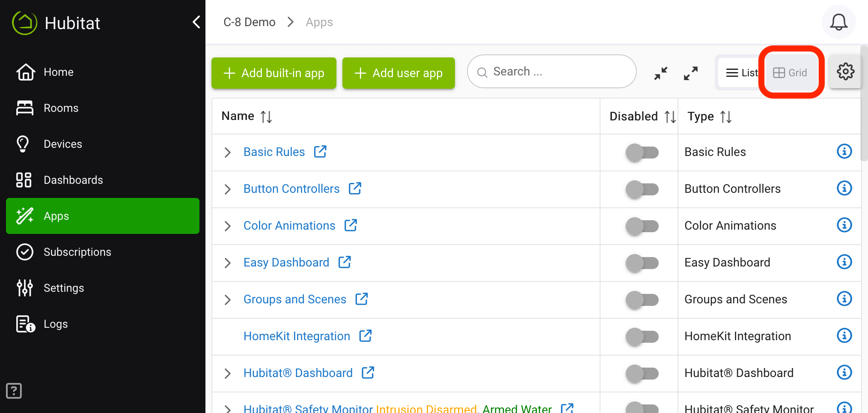Open Button Controllers external link icon
The width and height of the screenshot is (868, 413).
point(355,188)
